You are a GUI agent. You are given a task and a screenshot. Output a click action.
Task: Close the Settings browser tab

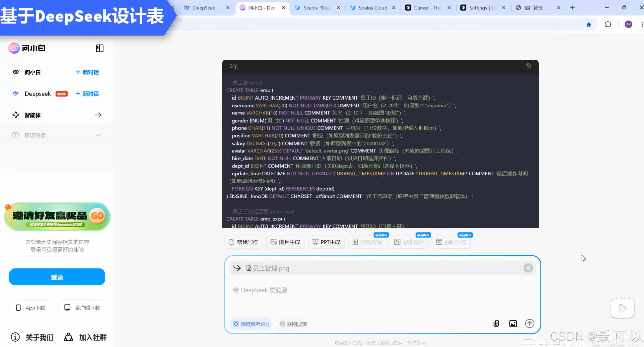(504, 8)
